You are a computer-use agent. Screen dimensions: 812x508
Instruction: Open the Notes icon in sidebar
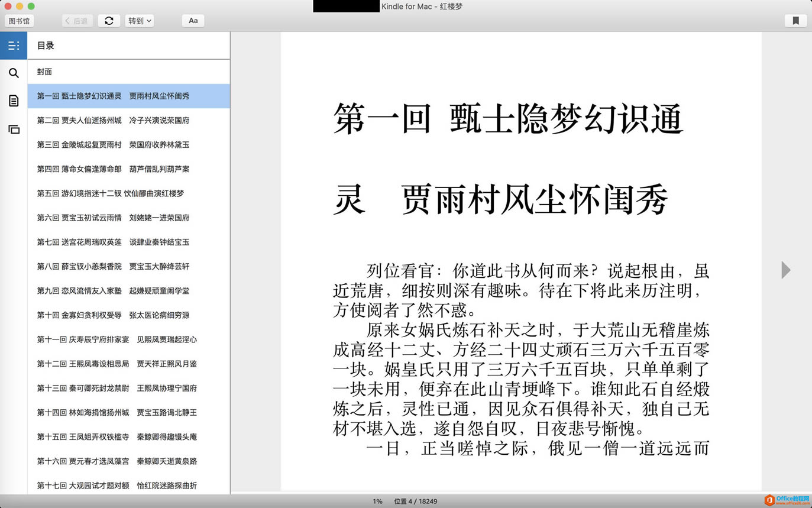(x=13, y=101)
